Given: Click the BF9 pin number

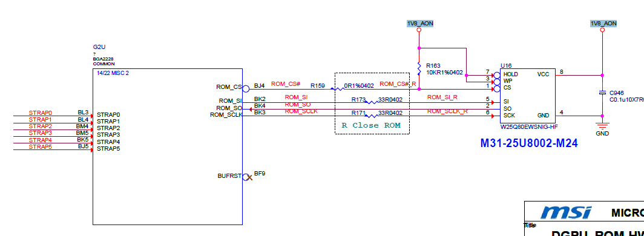Looking at the screenshot, I should (260, 174).
